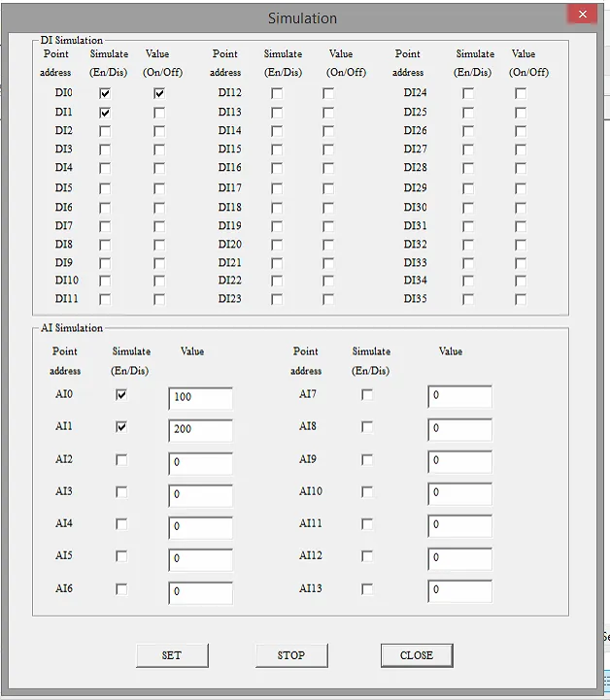Click the DI18 point address label
610x700 pixels.
[x=229, y=207]
